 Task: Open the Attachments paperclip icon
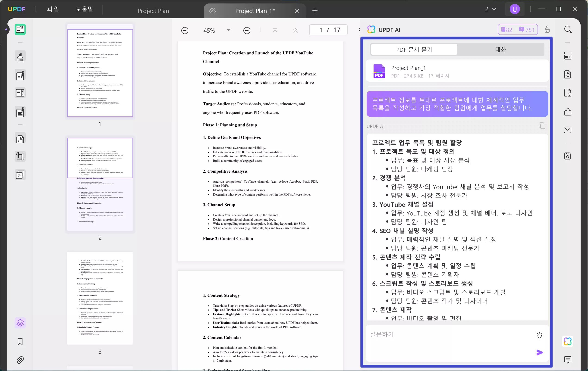click(20, 360)
